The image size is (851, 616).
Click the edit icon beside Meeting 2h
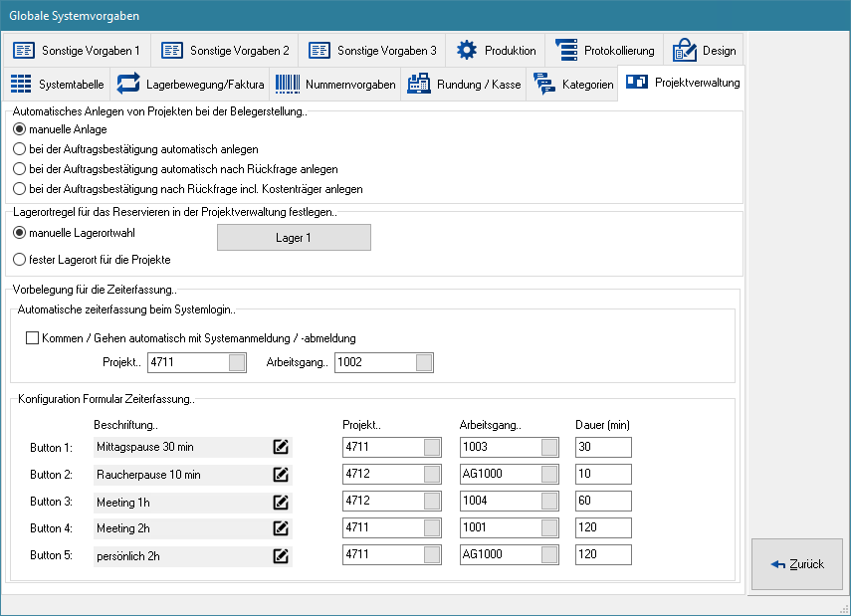click(281, 528)
